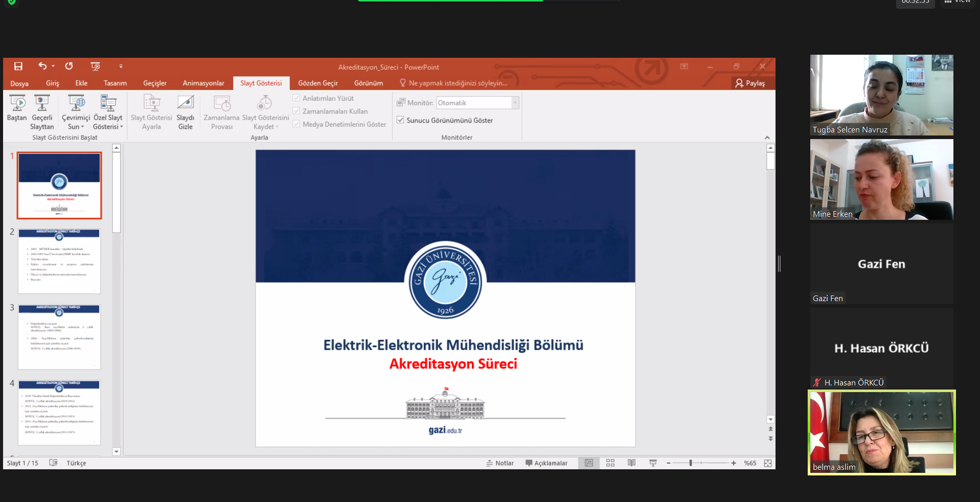Screen dimensions: 980x502
Task: Toggle Zamanlamaları Kullan checkbox
Action: coord(297,111)
